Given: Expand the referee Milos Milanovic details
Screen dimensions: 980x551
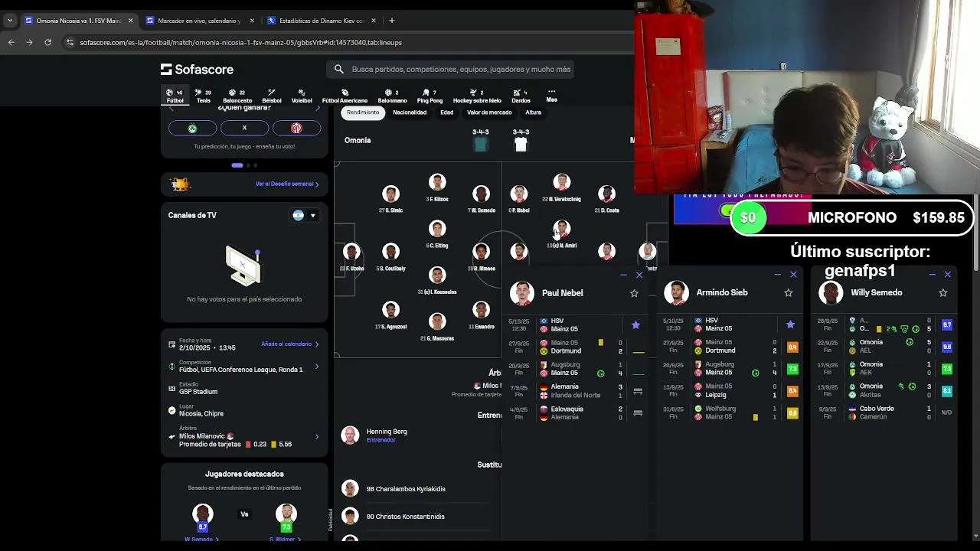Looking at the screenshot, I should point(317,437).
